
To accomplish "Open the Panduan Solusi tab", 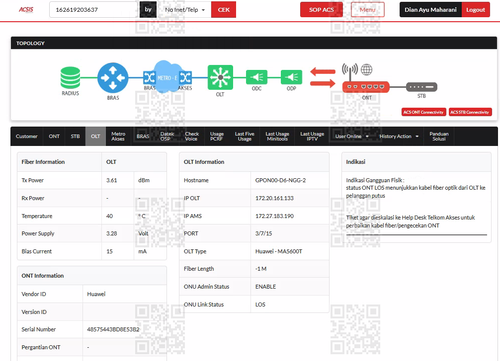I will (x=439, y=136).
